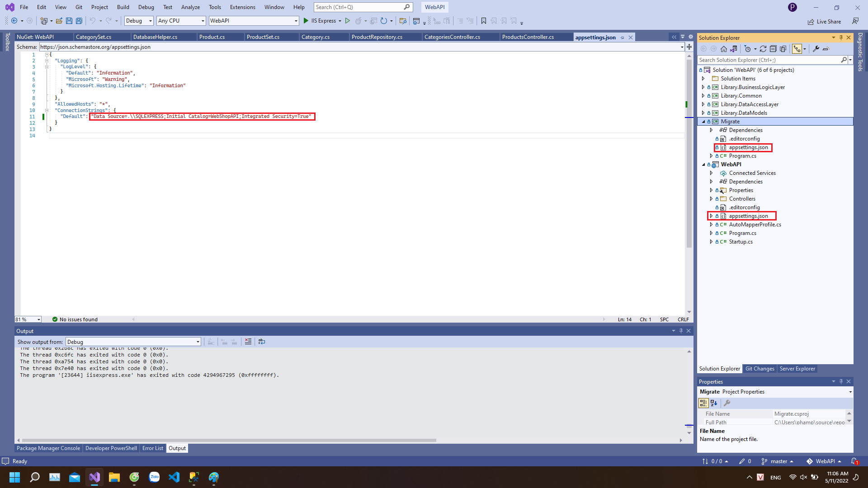Open Show output from dropdown
Image resolution: width=868 pixels, height=488 pixels.
[133, 342]
